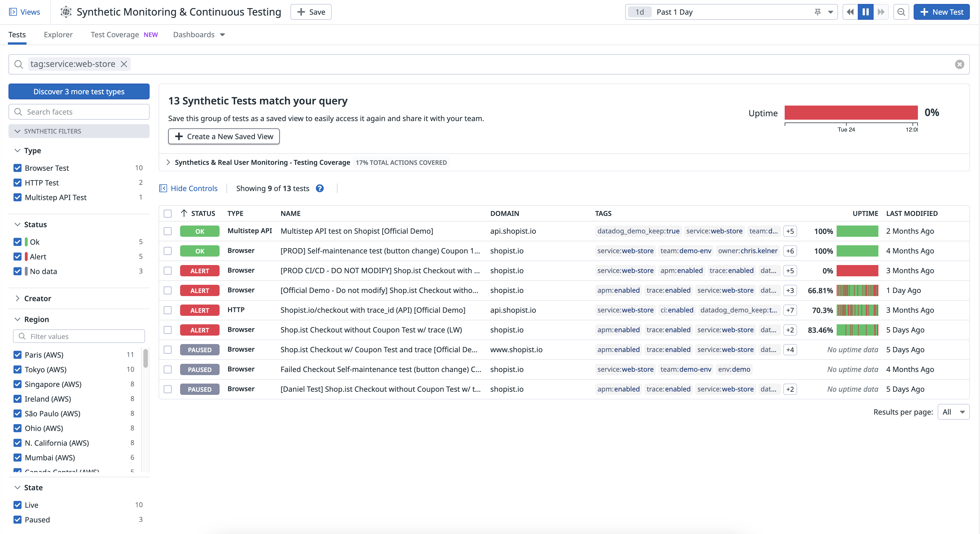
Task: Remove the tag:service:web-store filter chip
Action: coord(124,64)
